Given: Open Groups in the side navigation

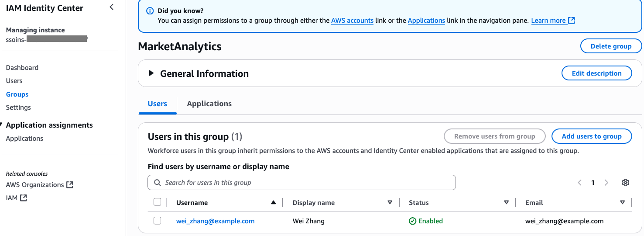Looking at the screenshot, I should pyautogui.click(x=17, y=94).
